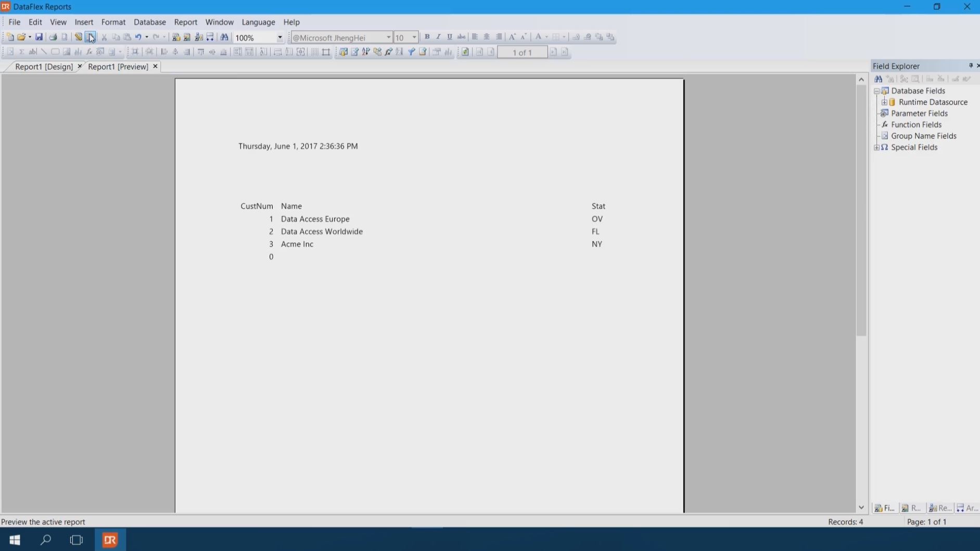Open the Database menu

(x=149, y=22)
